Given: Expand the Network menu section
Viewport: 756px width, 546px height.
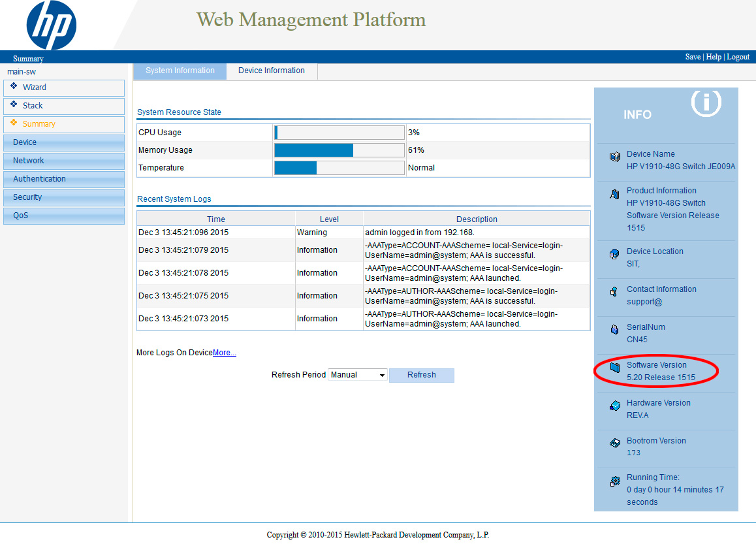Looking at the screenshot, I should coord(63,161).
